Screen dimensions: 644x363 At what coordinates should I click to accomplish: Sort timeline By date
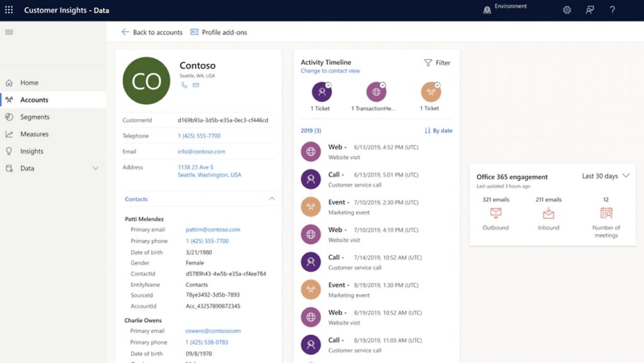coord(438,131)
